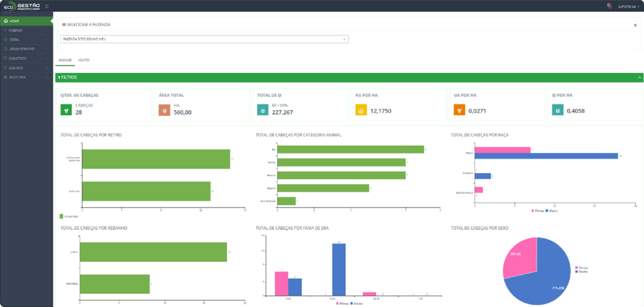Click the green Cabeças cattle icon
Screen dimensions: 644x307
point(66,109)
